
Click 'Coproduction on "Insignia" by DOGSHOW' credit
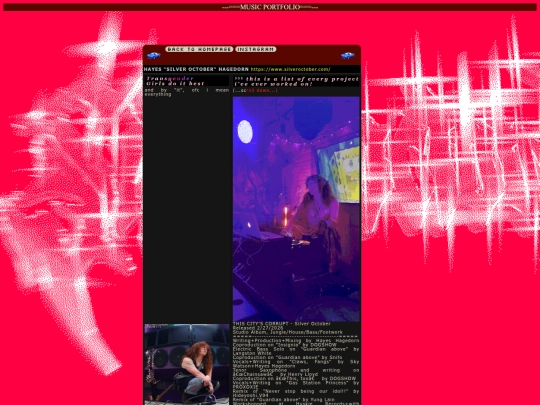(x=285, y=345)
